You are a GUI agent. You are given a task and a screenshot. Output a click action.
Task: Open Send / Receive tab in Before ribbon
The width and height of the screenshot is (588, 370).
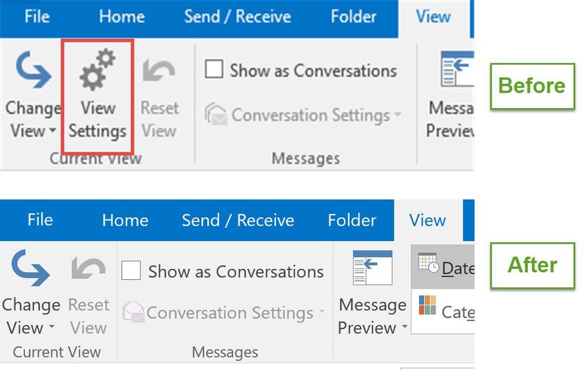pos(237,16)
